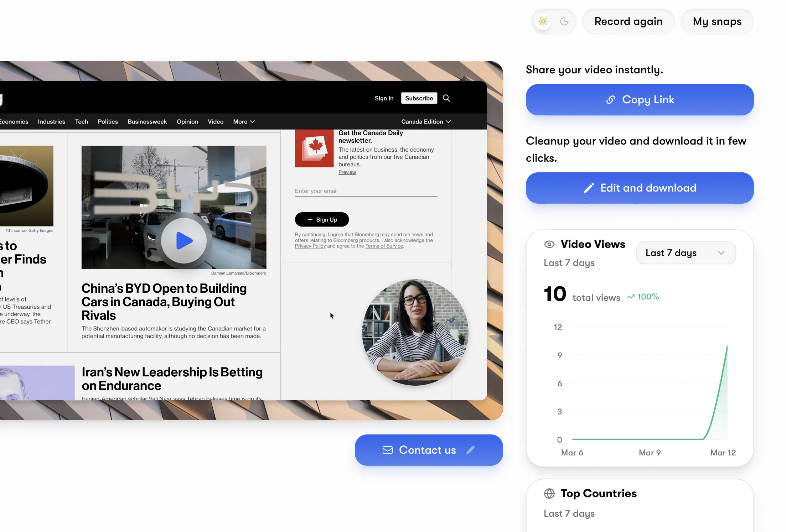Play the video with the blue play button
Image resolution: width=786 pixels, height=532 pixels.
(184, 241)
